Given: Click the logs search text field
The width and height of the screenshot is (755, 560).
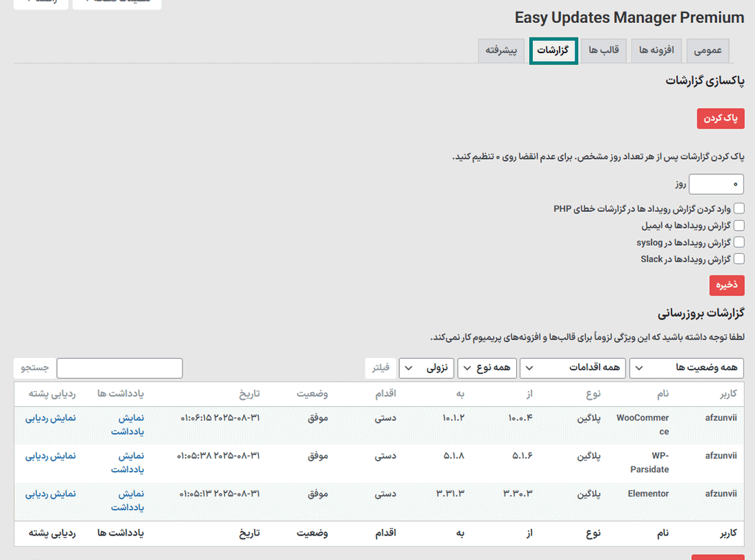Looking at the screenshot, I should click(119, 368).
